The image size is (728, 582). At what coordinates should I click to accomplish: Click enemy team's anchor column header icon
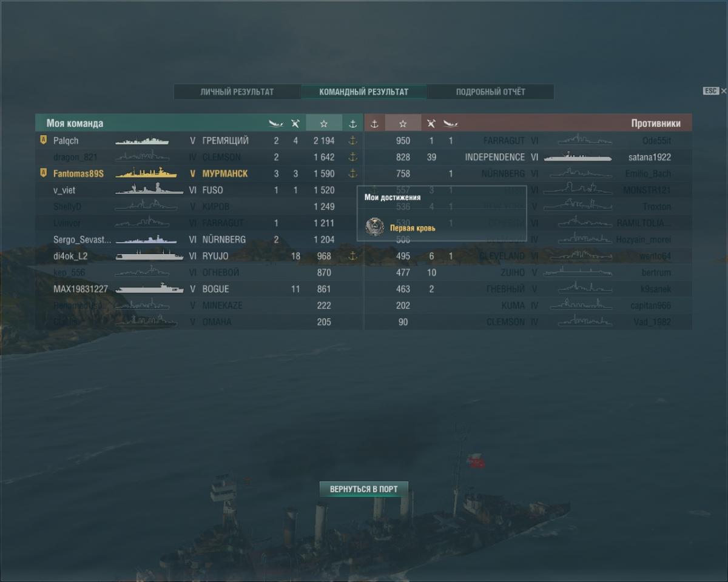[374, 124]
